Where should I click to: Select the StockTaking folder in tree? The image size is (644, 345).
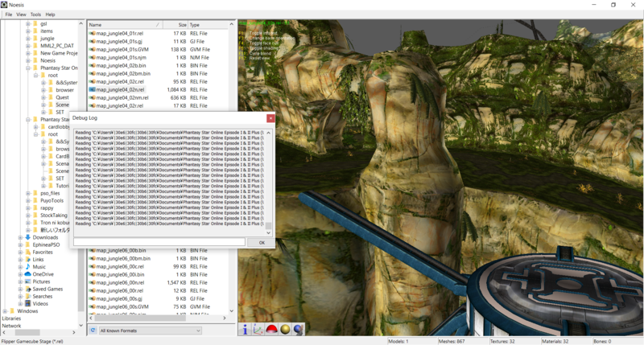point(54,216)
